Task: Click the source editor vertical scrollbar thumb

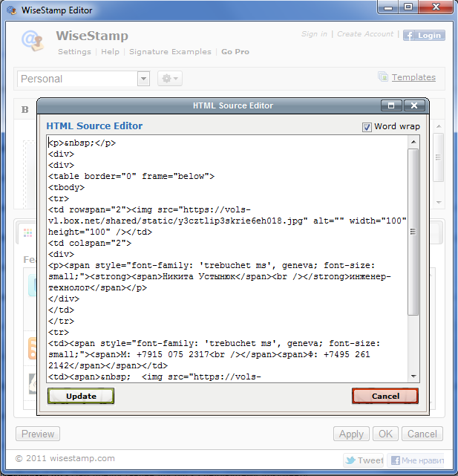Action: click(413, 232)
